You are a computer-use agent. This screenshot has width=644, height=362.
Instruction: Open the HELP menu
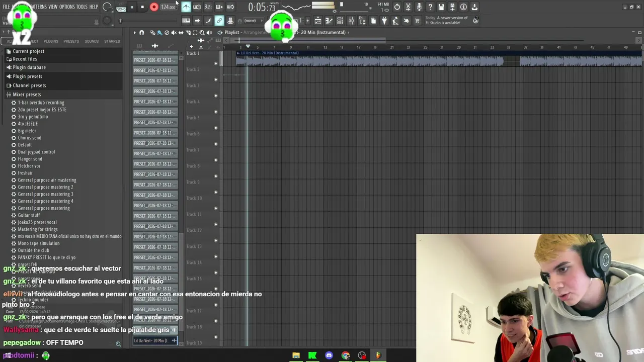[94, 7]
